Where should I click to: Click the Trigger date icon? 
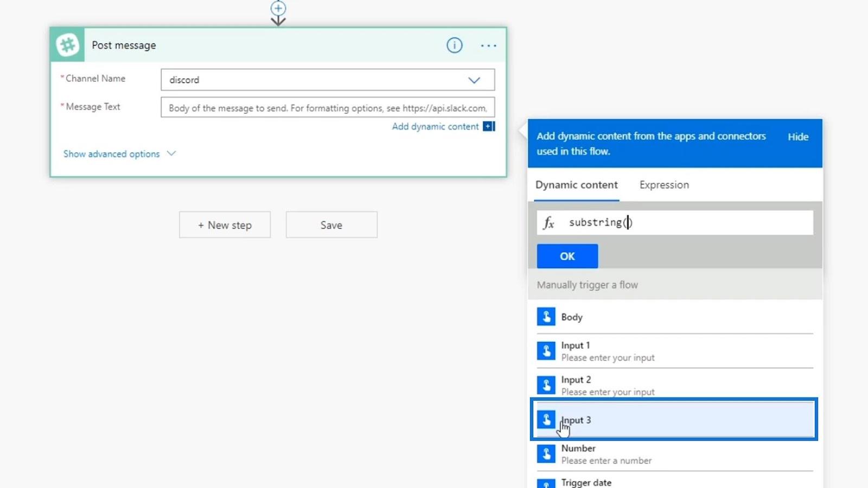click(x=546, y=483)
